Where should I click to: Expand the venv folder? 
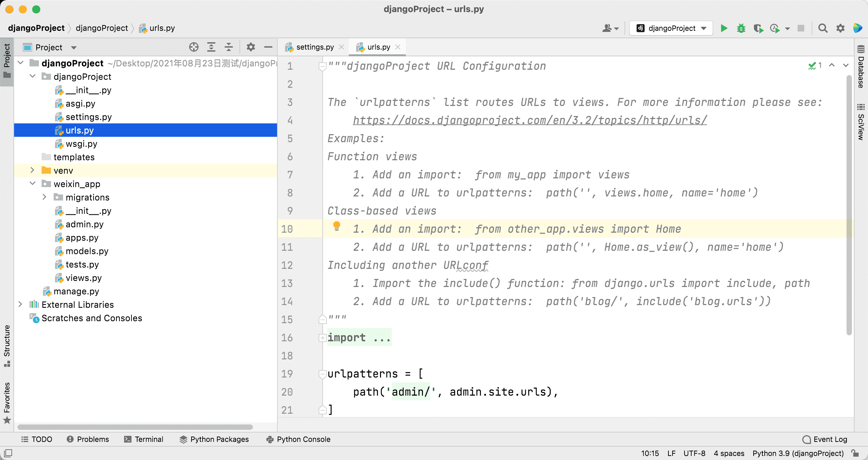tap(33, 170)
